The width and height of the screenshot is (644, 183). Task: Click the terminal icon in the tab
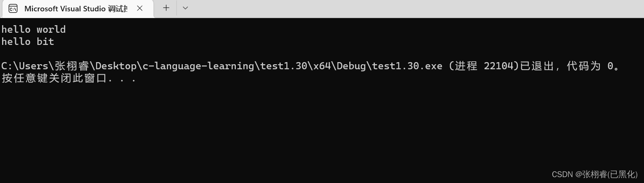(13, 8)
